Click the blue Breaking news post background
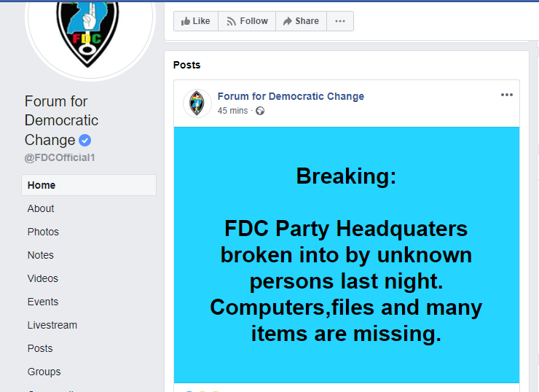Image resolution: width=539 pixels, height=392 pixels. point(347,255)
